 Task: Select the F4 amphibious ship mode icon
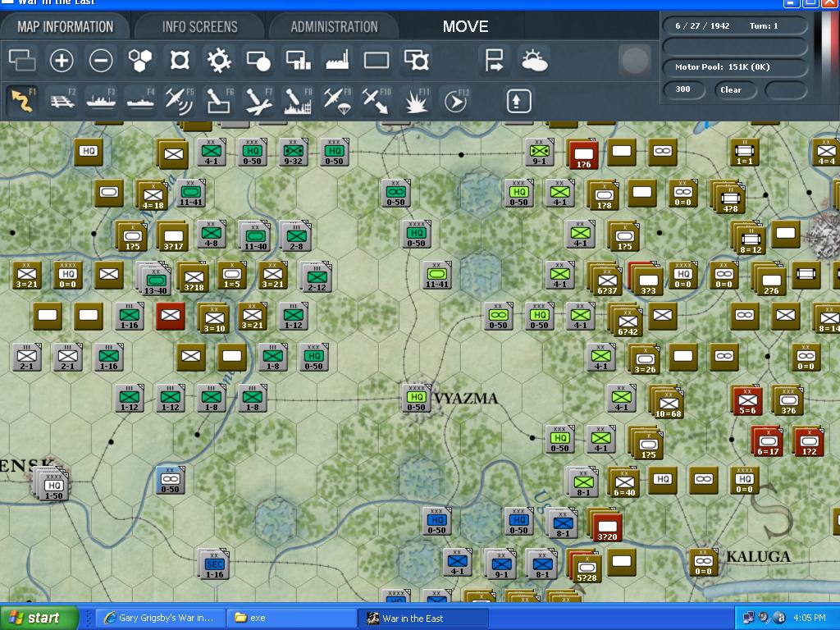140,101
